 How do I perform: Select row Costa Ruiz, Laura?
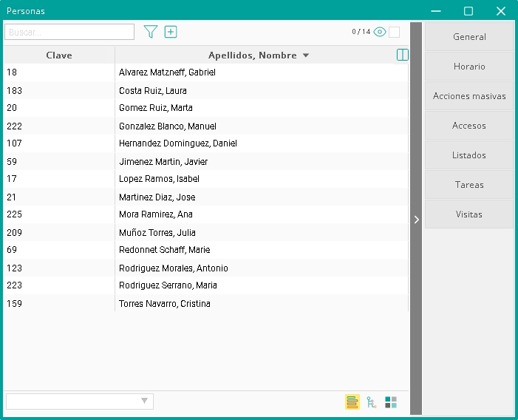pyautogui.click(x=206, y=90)
